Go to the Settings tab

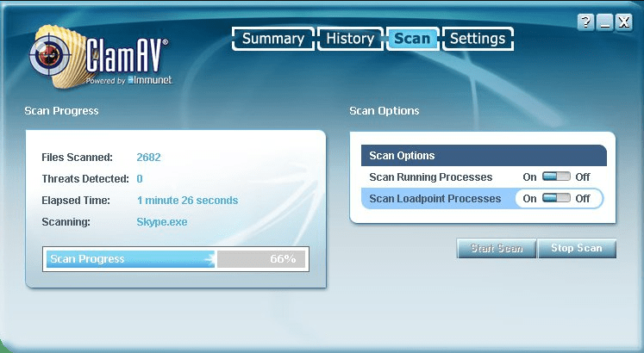(x=477, y=39)
